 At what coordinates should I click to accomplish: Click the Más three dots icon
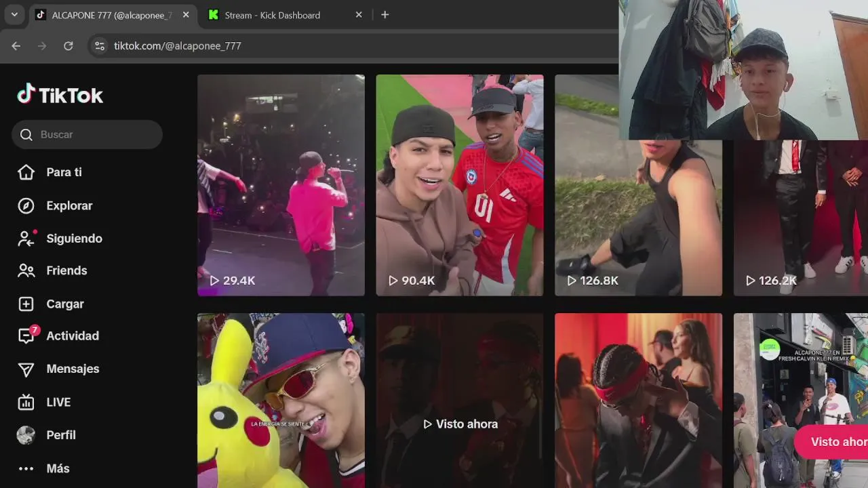click(26, 468)
